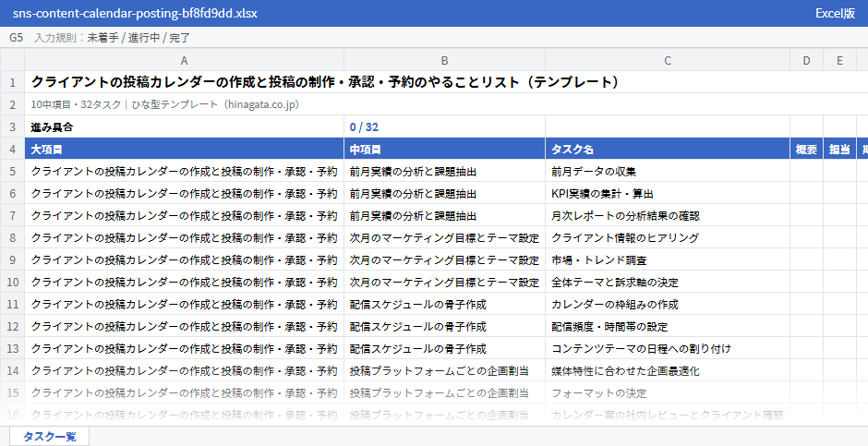
Task: Select 前月実績の分析と課題抽出 in row 5
Action: click(444, 171)
